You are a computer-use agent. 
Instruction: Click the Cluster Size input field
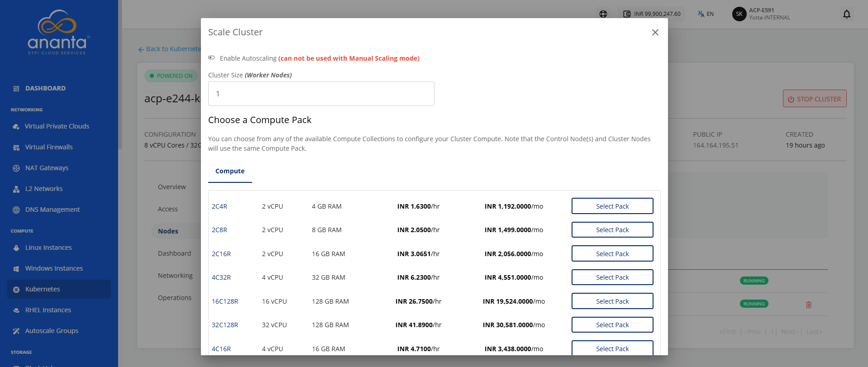(x=321, y=94)
